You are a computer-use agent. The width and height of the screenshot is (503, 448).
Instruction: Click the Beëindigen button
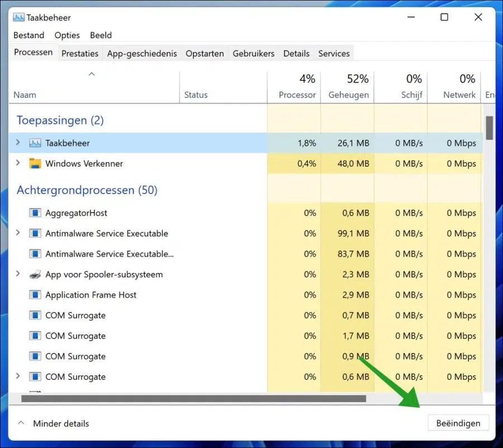click(458, 423)
